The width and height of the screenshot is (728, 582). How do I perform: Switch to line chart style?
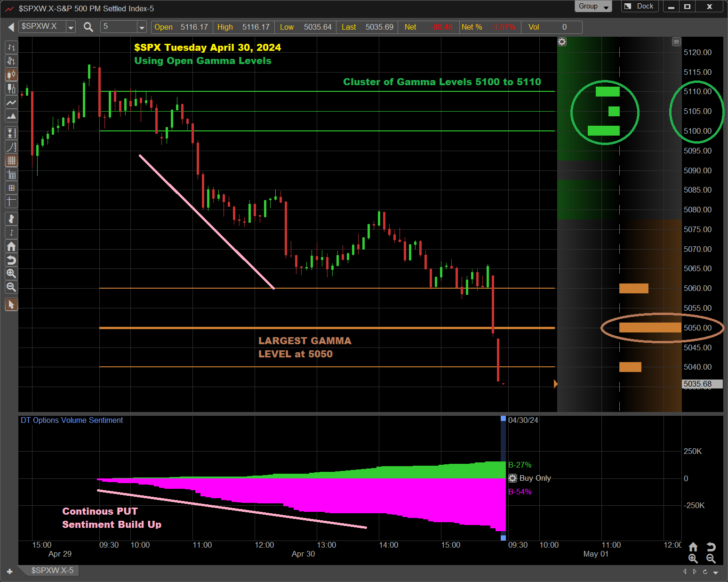(11, 102)
